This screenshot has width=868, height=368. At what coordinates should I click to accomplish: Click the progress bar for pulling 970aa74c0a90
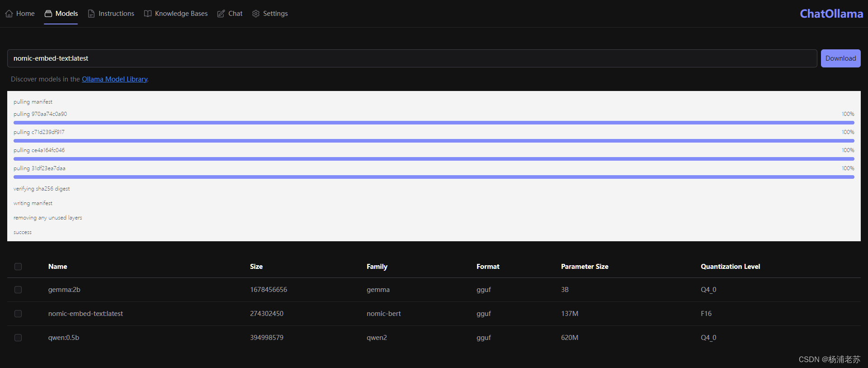434,123
